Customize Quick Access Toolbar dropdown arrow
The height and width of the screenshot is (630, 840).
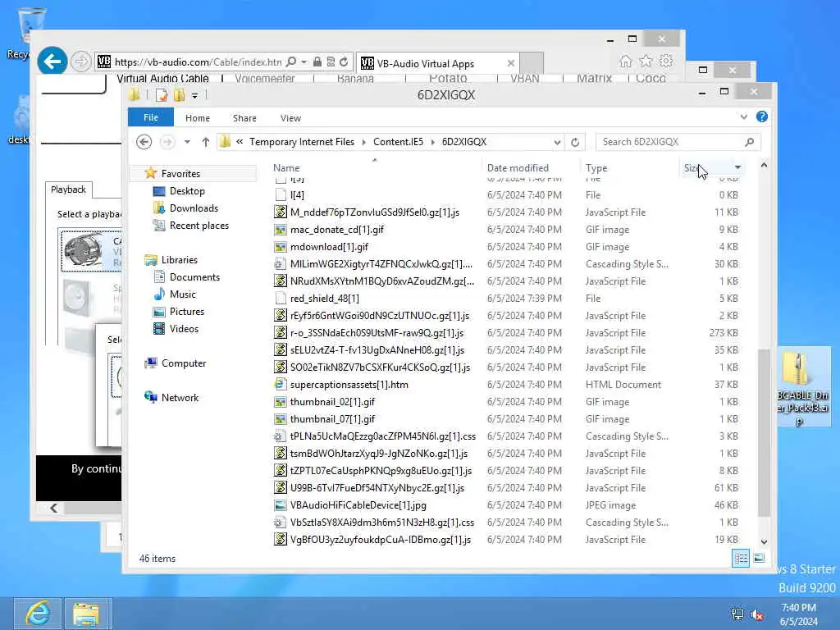click(x=195, y=95)
